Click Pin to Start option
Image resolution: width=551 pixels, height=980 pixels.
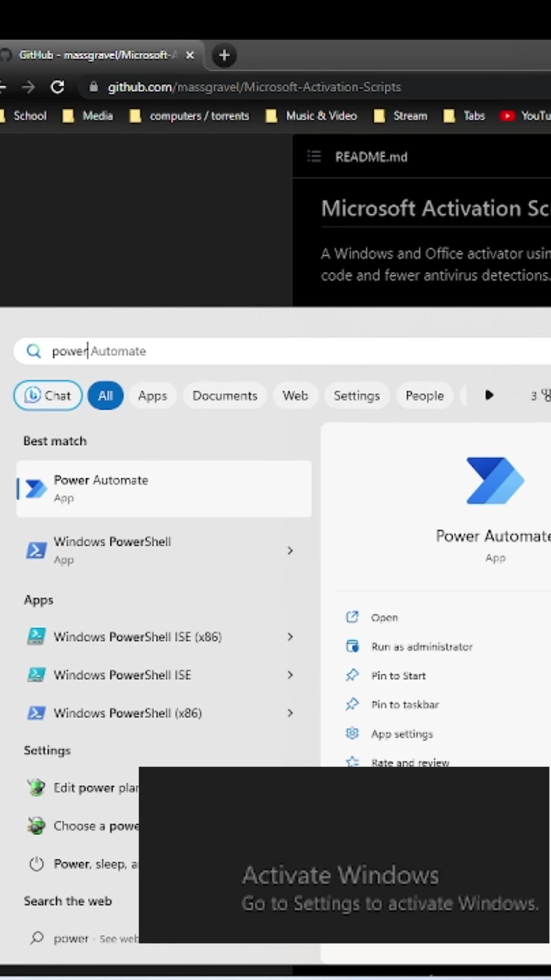point(399,676)
